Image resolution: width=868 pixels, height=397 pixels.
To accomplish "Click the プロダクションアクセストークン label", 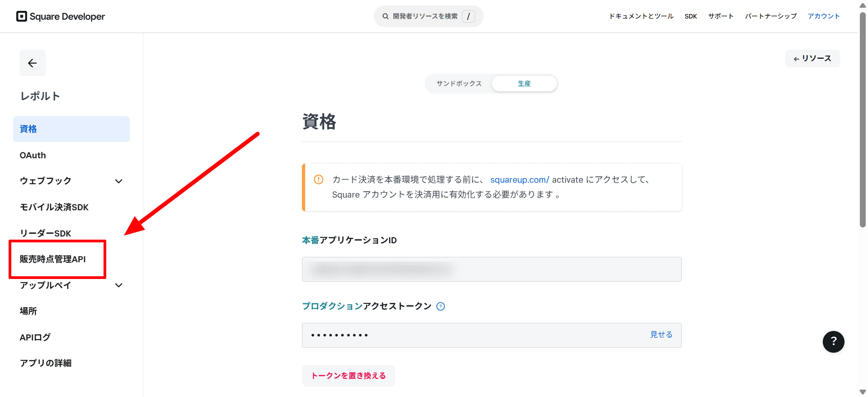I will [367, 306].
